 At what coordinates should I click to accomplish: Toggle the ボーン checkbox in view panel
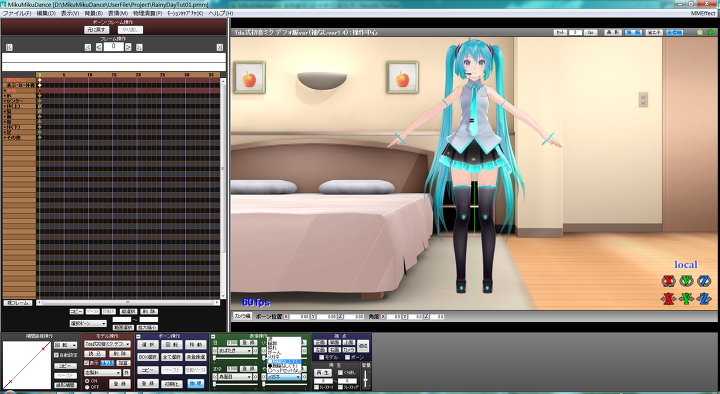[x=348, y=357]
